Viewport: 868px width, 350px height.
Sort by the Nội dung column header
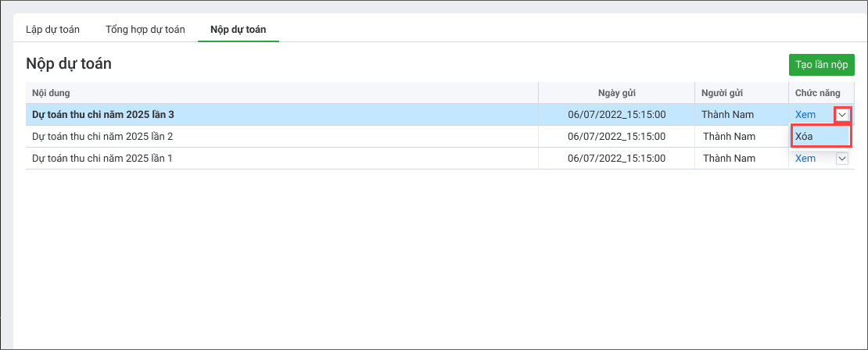[x=51, y=93]
